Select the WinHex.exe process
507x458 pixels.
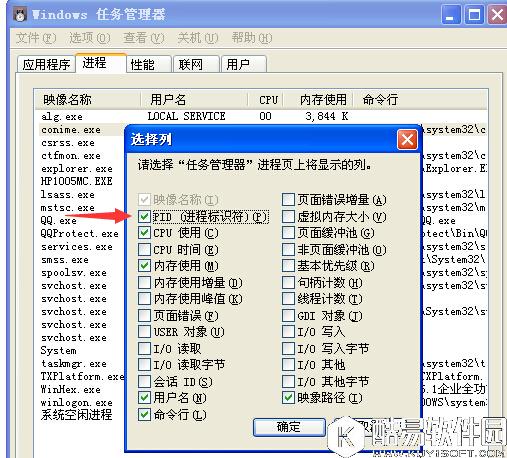click(x=71, y=389)
